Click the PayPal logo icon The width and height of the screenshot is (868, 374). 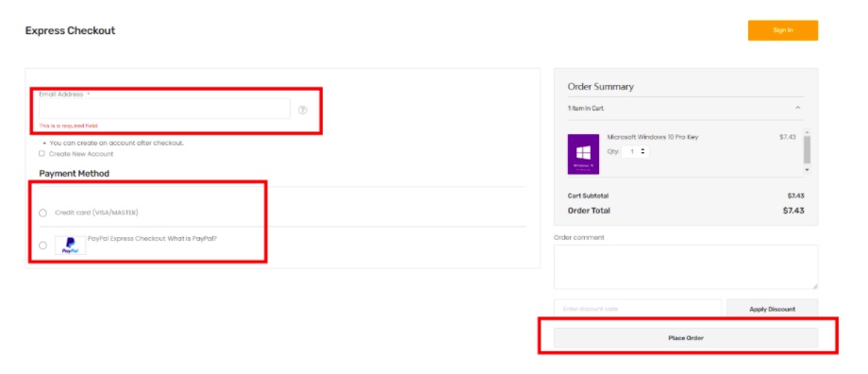pos(71,246)
